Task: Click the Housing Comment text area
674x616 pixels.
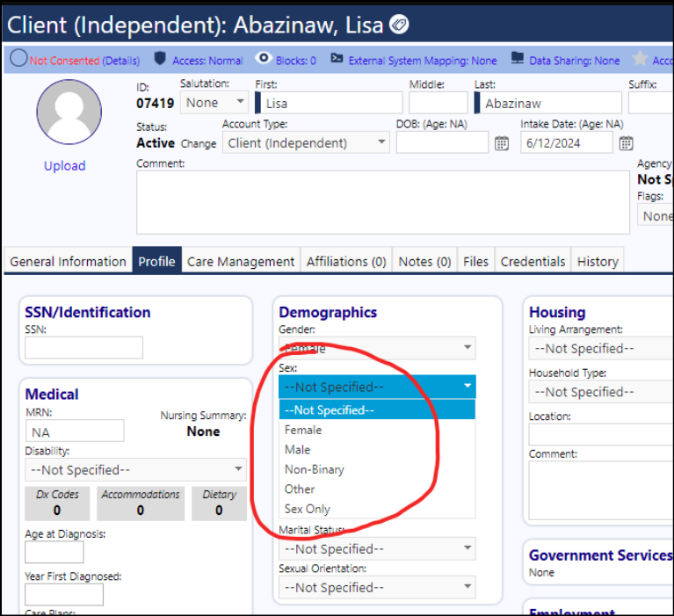Action: click(601, 490)
